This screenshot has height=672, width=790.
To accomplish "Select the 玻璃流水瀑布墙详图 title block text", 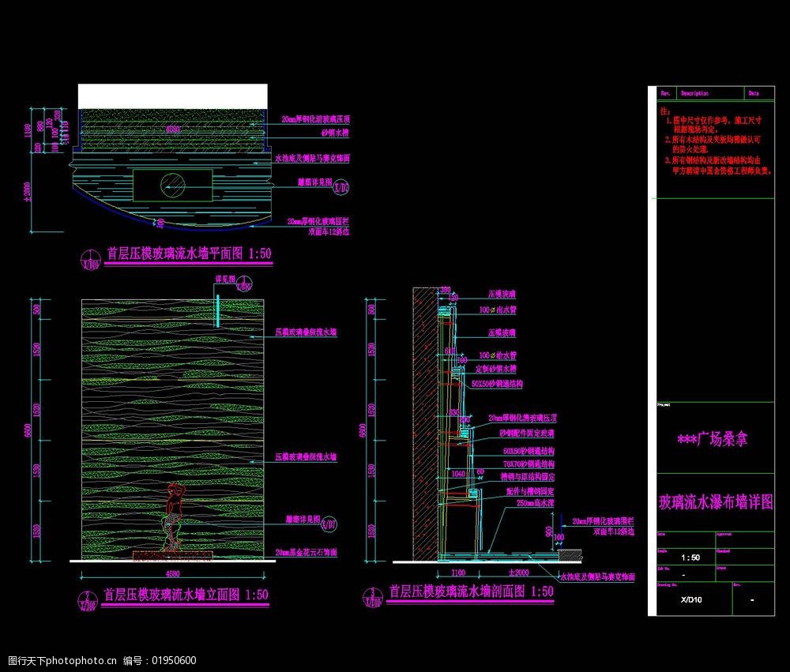I will coord(715,502).
